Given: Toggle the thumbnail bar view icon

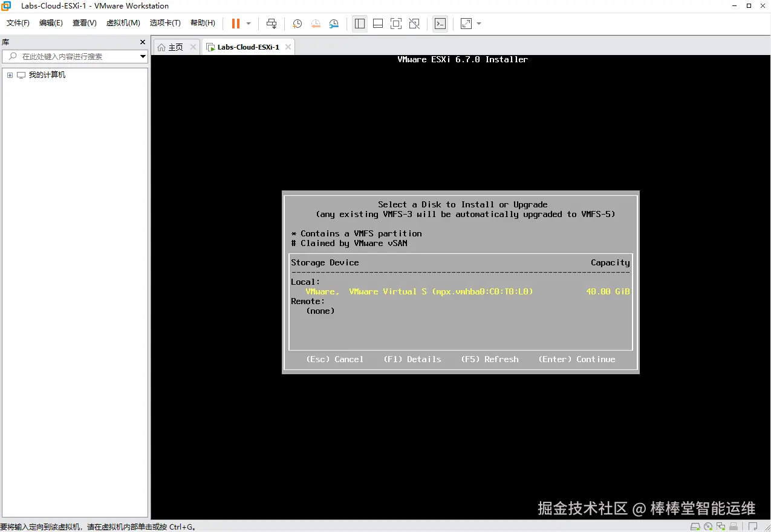Looking at the screenshot, I should pos(378,24).
